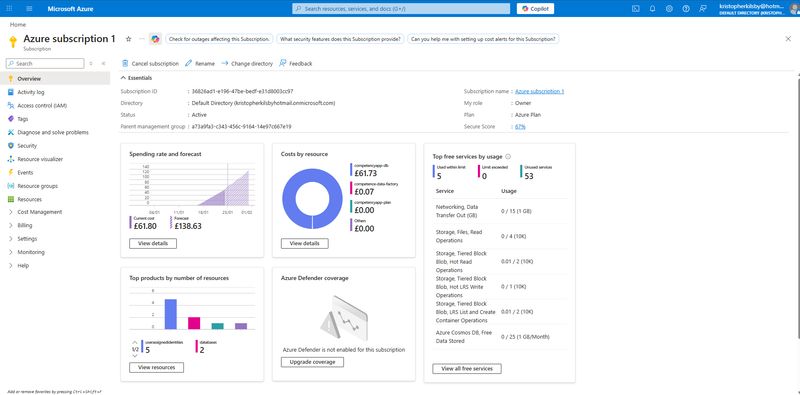The image size is (800, 395).
Task: Click the Resource visualizer icon
Action: [11, 159]
